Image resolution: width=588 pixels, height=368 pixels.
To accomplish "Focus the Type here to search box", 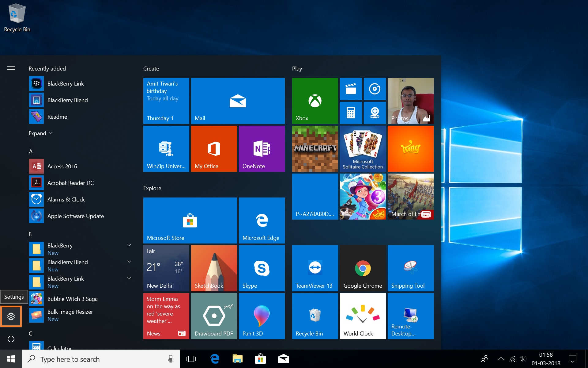I will pos(101,359).
